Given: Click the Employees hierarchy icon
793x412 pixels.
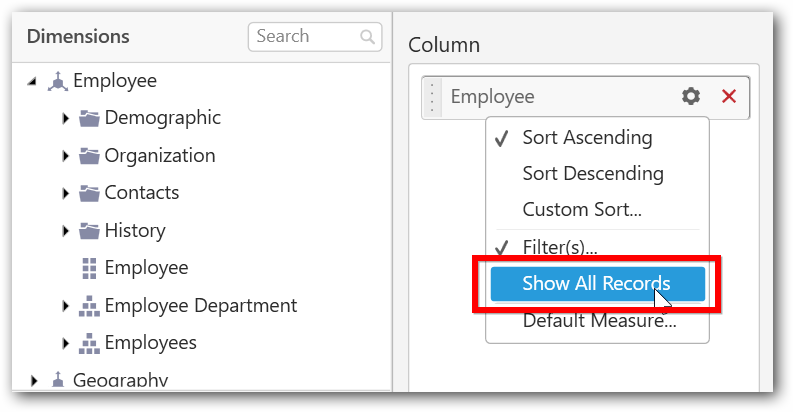Looking at the screenshot, I should pos(90,343).
